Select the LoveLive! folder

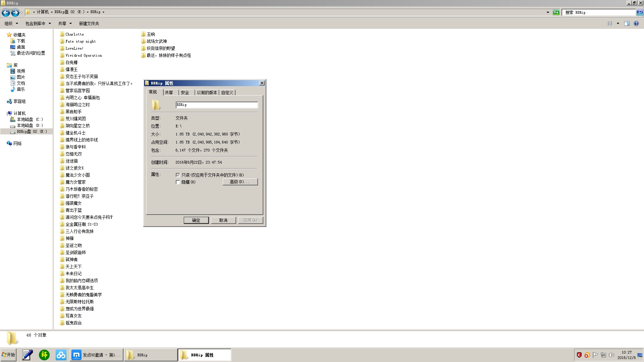click(72, 48)
